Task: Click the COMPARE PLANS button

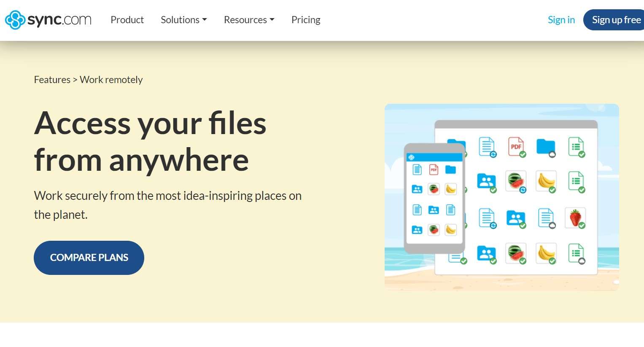Action: [89, 258]
